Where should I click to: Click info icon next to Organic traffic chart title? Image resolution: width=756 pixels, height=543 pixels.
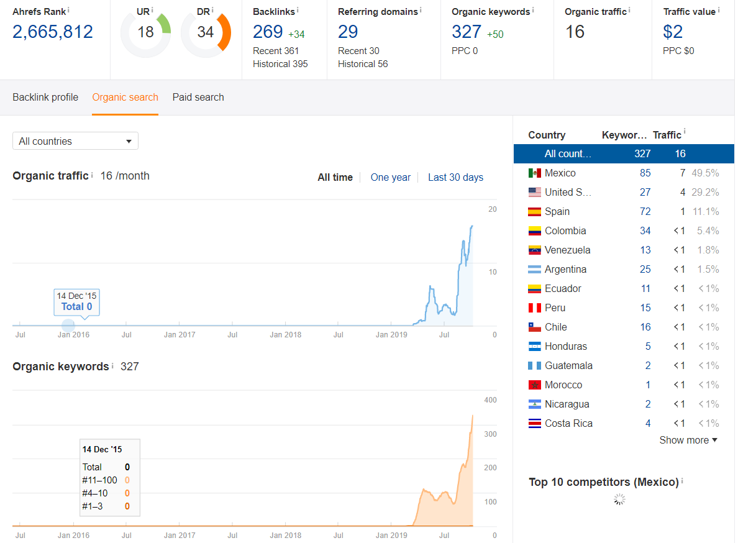92,175
